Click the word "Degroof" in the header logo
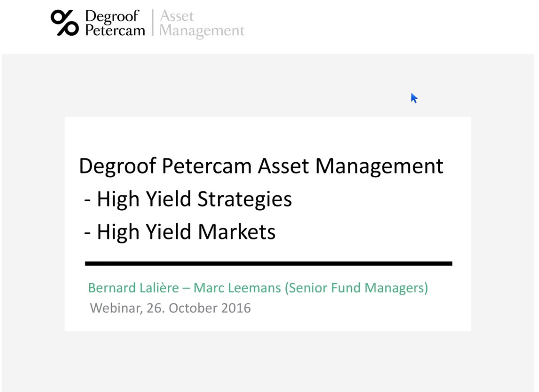The height and width of the screenshot is (392, 539). tap(112, 16)
